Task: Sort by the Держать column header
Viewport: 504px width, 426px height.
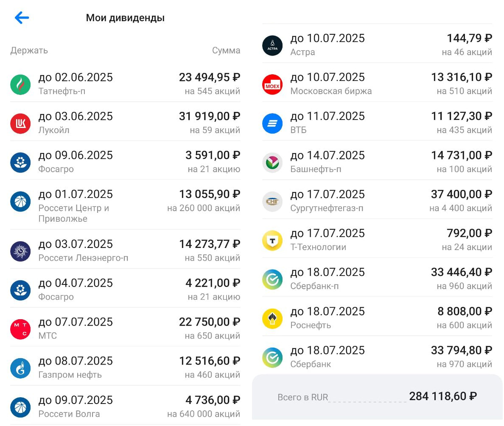Action: coord(29,50)
